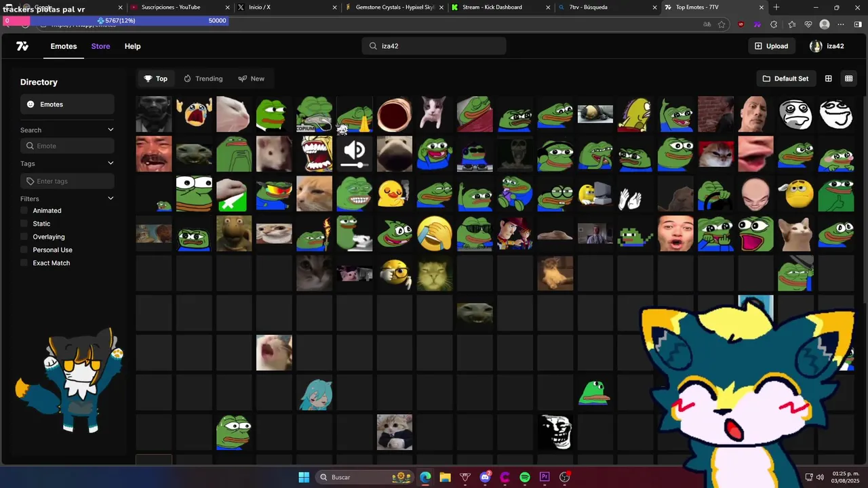Switch to the Trending tab
This screenshot has height=488, width=868.
click(x=203, y=79)
